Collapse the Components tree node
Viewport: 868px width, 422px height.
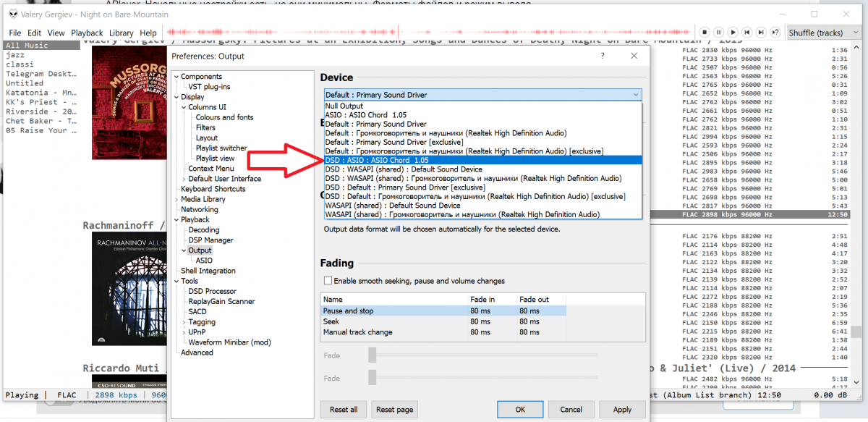176,77
